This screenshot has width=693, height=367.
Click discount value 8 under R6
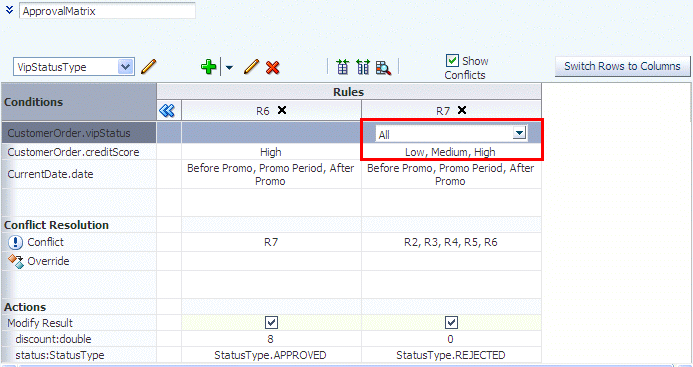tap(270, 339)
